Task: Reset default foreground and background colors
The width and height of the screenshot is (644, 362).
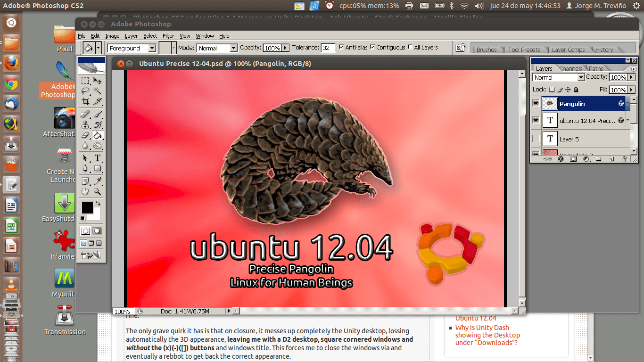Action: point(83,218)
